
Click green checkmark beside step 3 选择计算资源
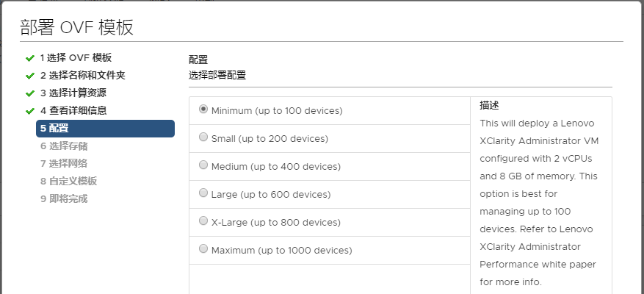coord(29,94)
